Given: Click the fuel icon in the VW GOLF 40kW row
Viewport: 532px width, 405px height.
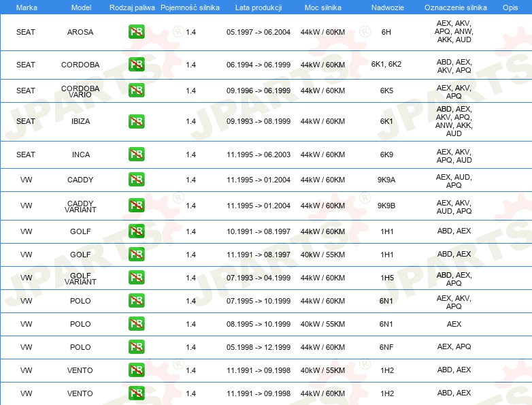Looking at the screenshot, I should pyautogui.click(x=136, y=255).
